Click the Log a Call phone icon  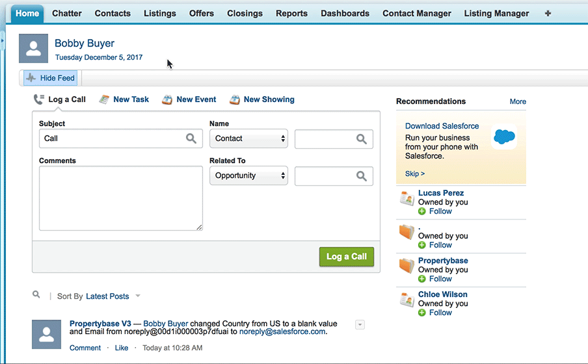pyautogui.click(x=38, y=99)
